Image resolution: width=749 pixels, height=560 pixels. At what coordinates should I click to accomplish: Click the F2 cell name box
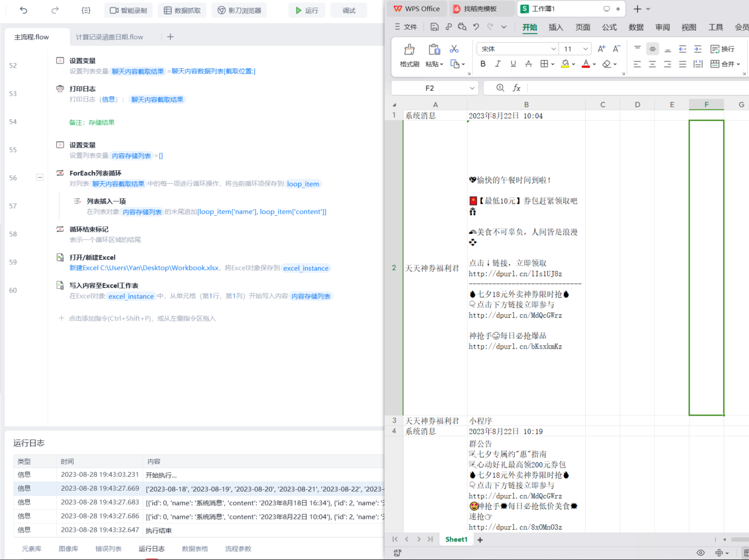pos(429,88)
